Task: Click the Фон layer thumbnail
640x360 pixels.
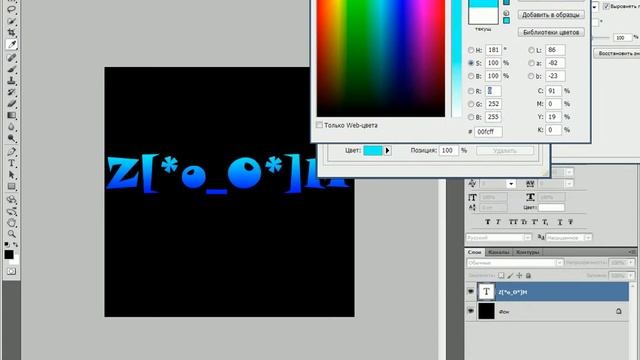Action: tap(486, 311)
